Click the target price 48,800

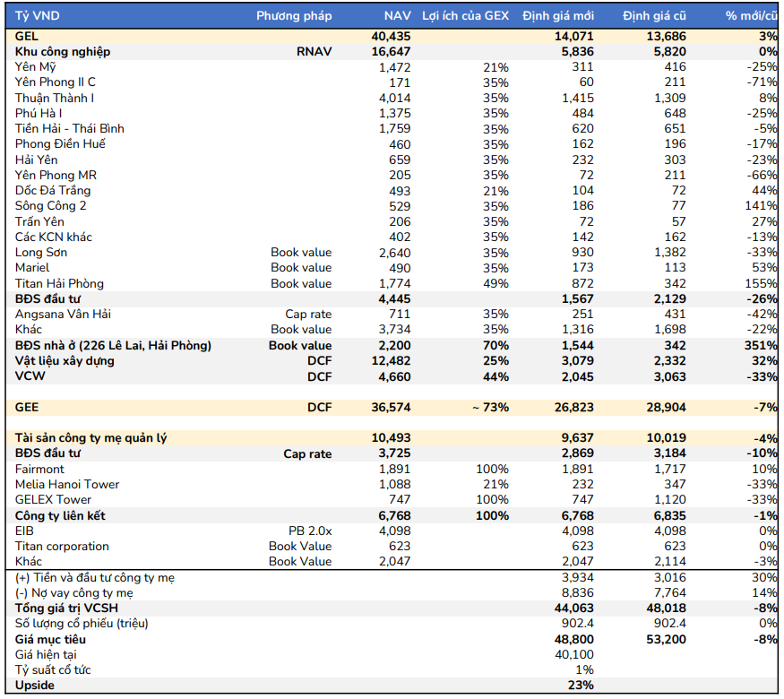pyautogui.click(x=574, y=640)
